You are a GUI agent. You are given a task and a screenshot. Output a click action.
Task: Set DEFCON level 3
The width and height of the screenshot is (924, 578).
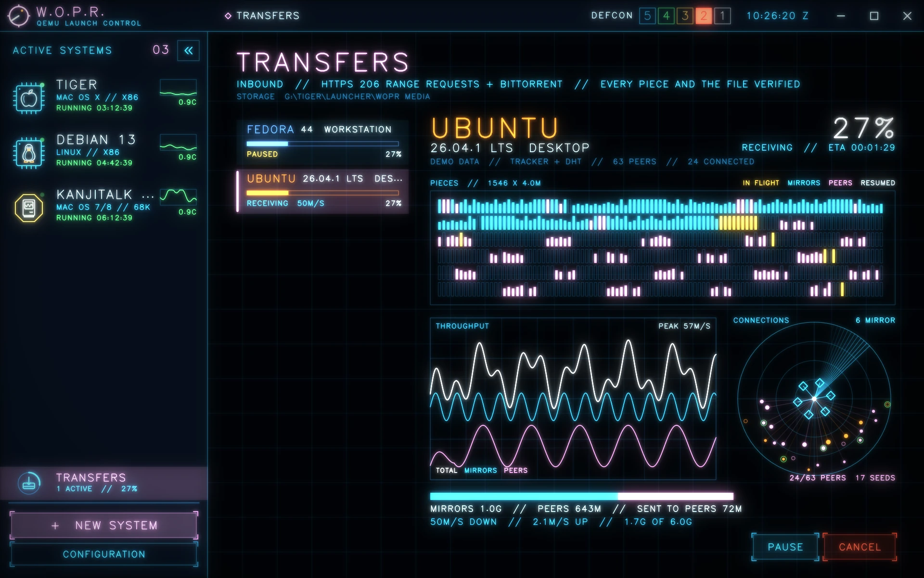coord(685,16)
